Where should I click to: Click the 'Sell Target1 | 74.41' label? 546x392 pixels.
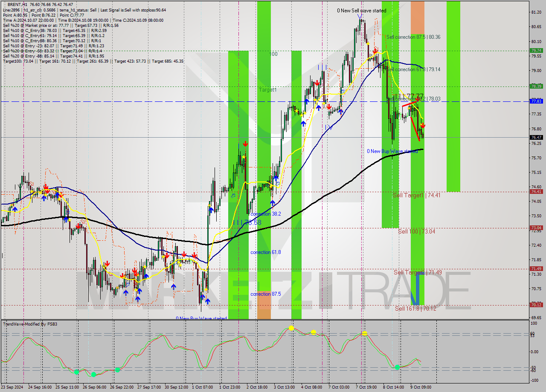tap(417, 195)
